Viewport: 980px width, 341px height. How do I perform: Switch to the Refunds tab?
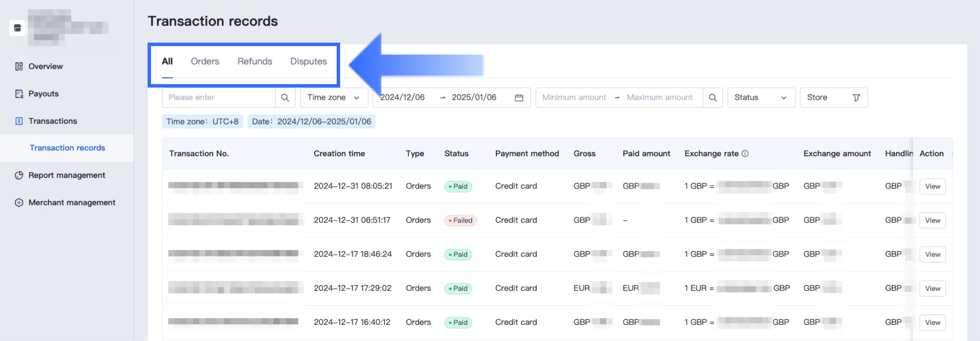[x=254, y=62]
